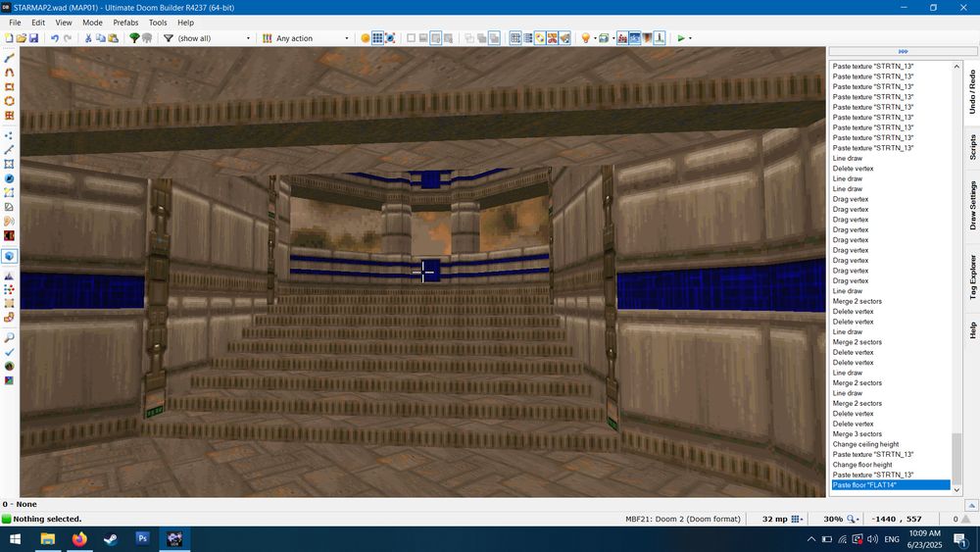Image resolution: width=980 pixels, height=552 pixels.
Task: Save the map with the floppy disk icon
Action: 33,38
